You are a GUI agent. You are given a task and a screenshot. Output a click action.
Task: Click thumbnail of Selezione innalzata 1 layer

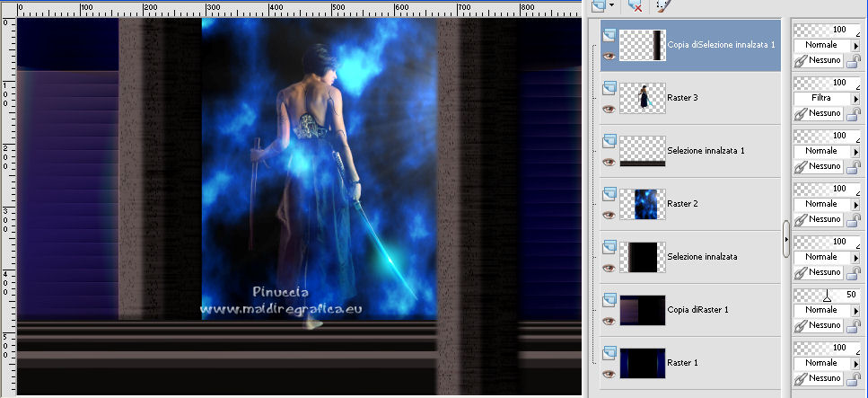642,151
